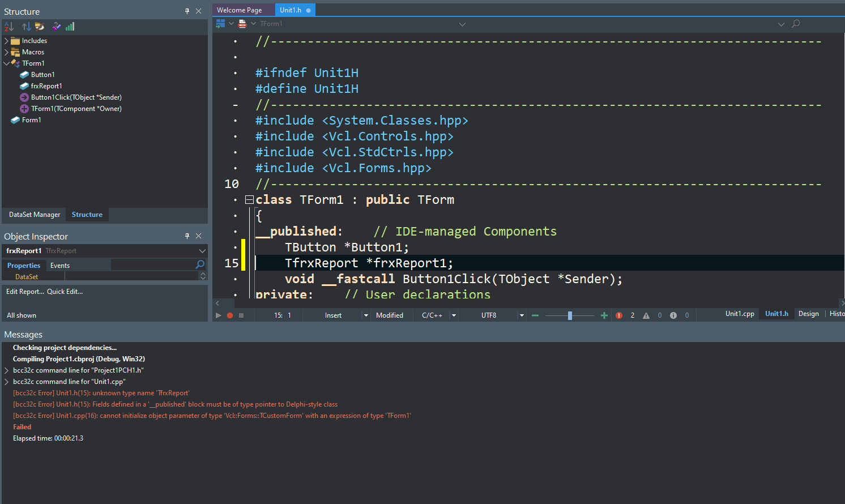This screenshot has height=504, width=845.
Task: Open the UTF8 encoding dropdown arrow
Action: 522,315
